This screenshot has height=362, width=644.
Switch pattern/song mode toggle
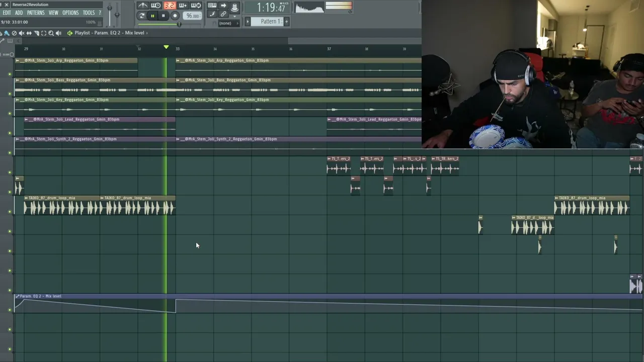click(x=141, y=16)
